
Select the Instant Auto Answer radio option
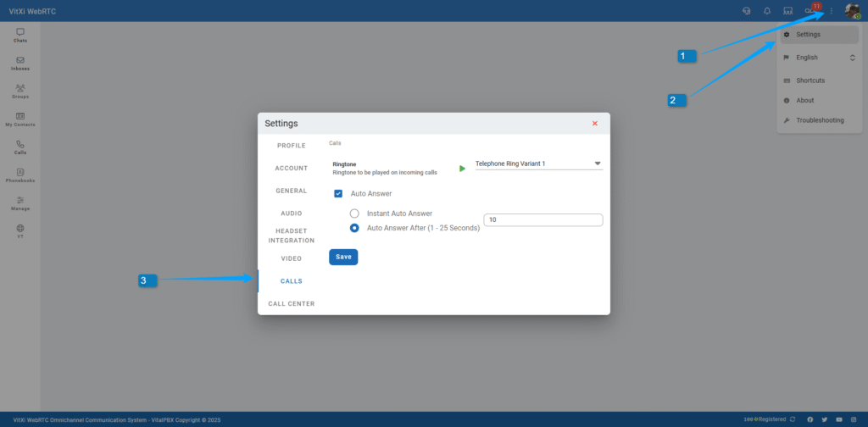coord(354,213)
